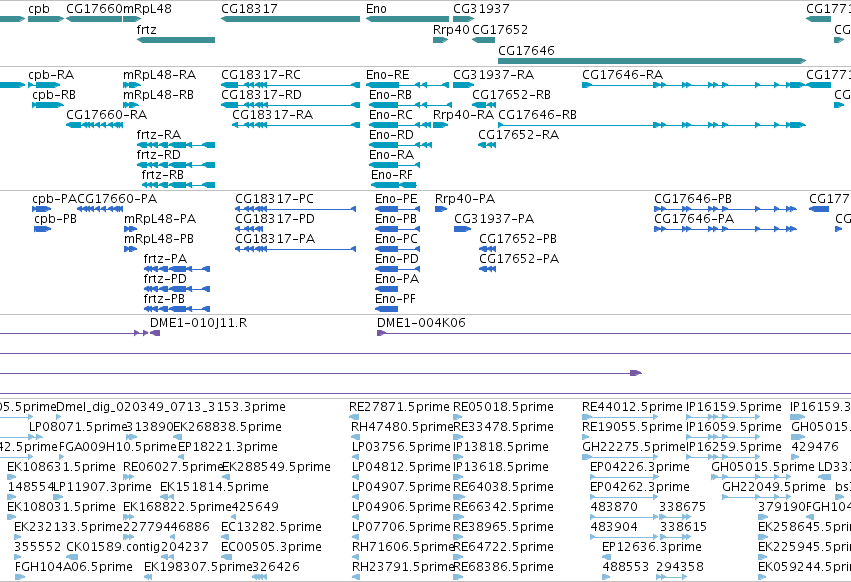The image size is (851, 582).
Task: Click the CG17660-PA protein feature
Action: pos(100,209)
